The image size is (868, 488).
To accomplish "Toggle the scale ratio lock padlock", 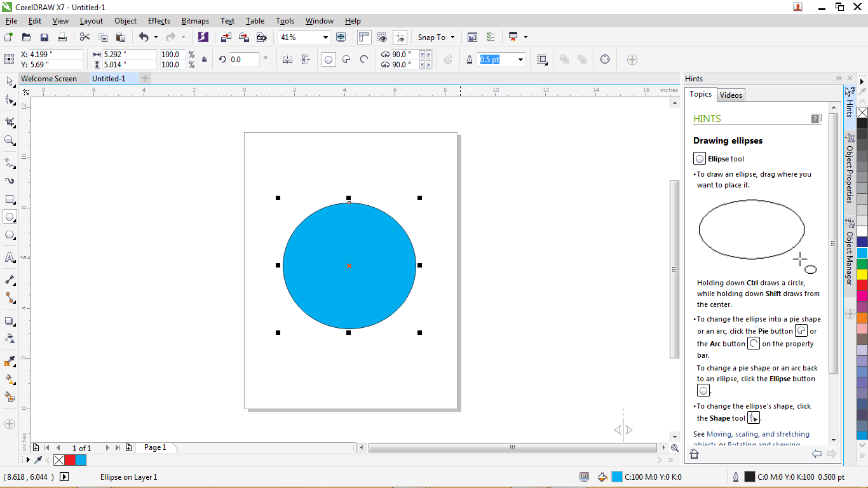I will pyautogui.click(x=205, y=59).
